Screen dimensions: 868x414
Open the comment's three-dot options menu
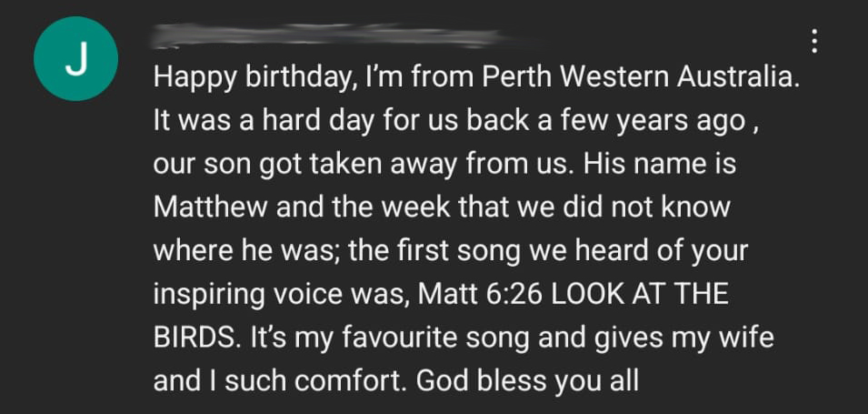[813, 40]
